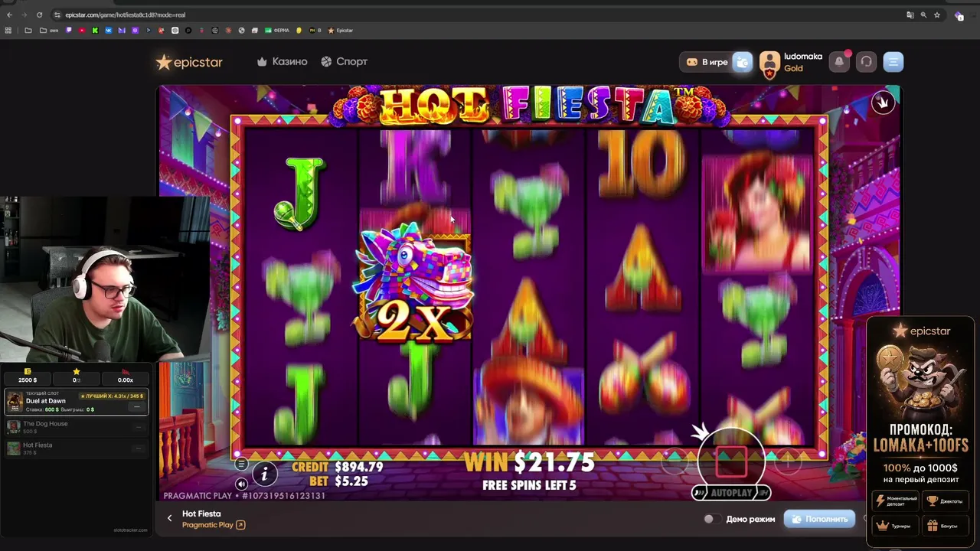Click the epicstar logo

[189, 62]
